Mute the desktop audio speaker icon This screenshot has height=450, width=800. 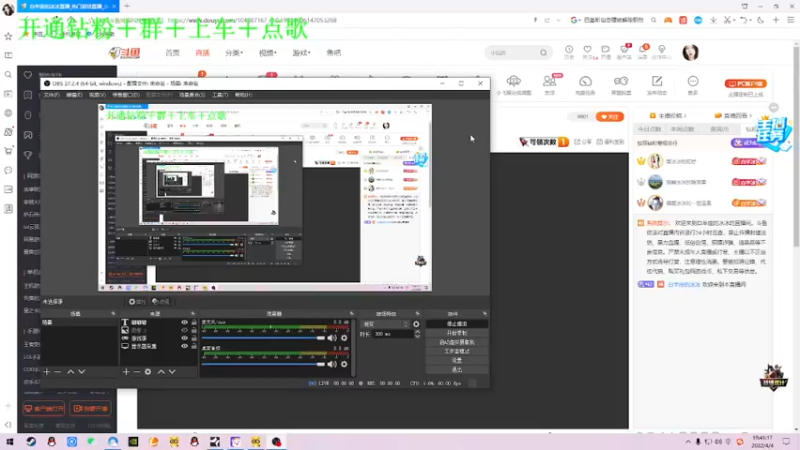(x=332, y=364)
